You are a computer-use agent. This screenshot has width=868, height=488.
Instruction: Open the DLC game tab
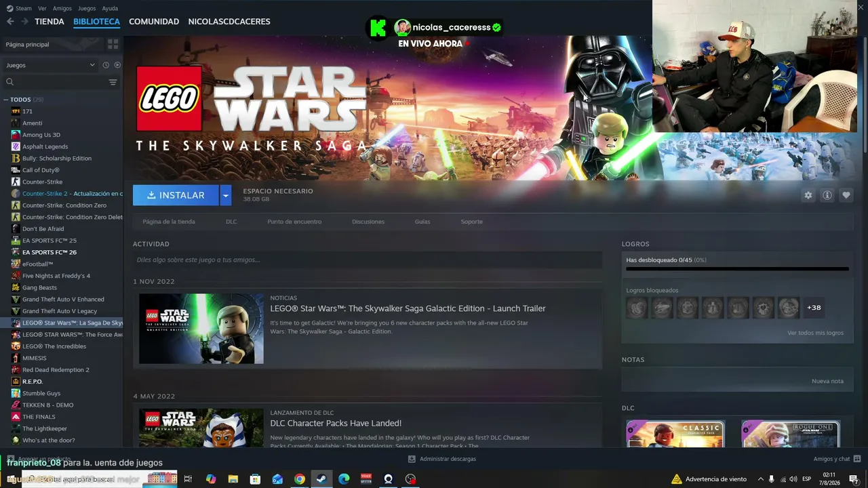pyautogui.click(x=231, y=222)
